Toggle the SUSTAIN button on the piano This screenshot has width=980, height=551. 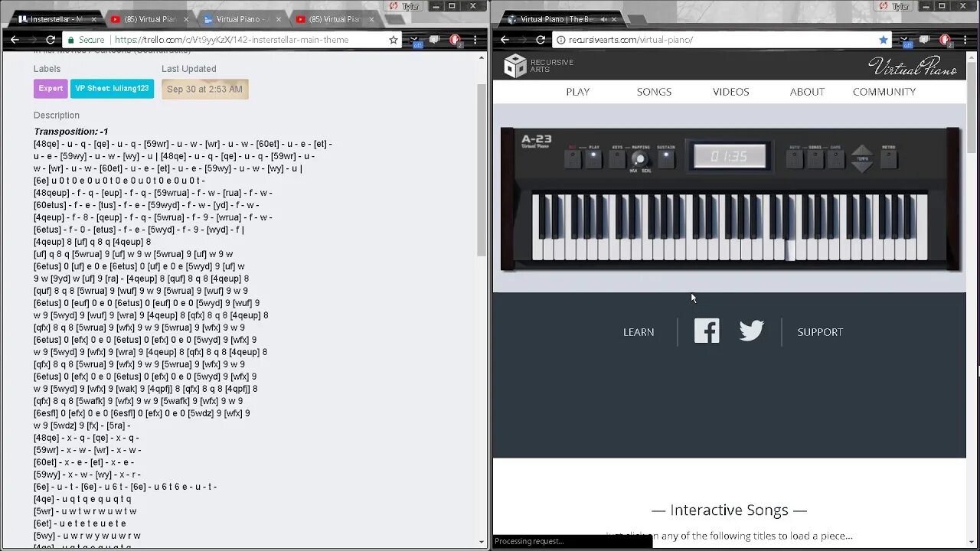[665, 159]
